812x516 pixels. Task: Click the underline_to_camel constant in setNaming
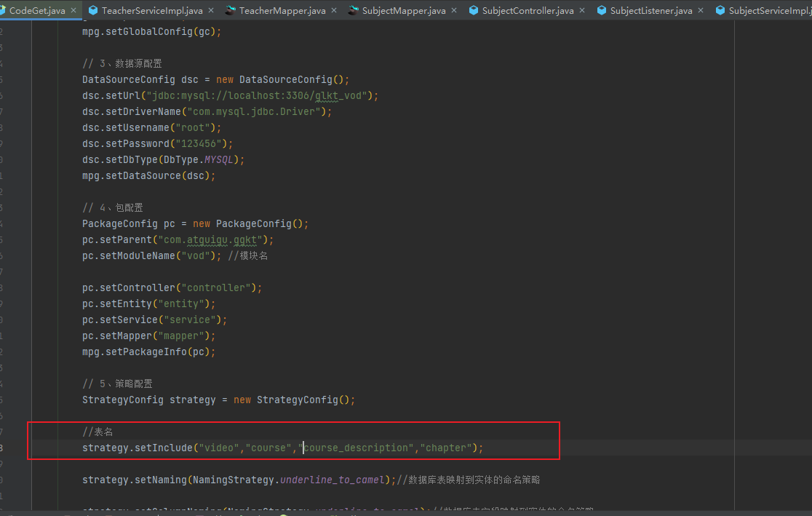point(334,480)
